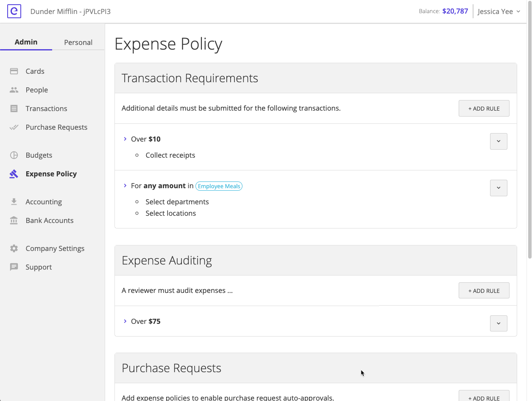
Task: Click the Accounting download icon
Action: (14, 202)
